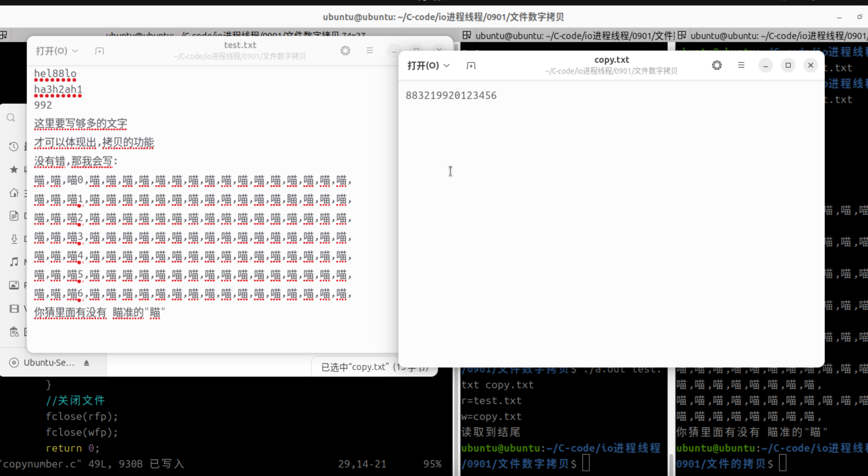Click the line ha3h2ah1 in test.txt
The image size is (868, 476).
click(x=58, y=89)
